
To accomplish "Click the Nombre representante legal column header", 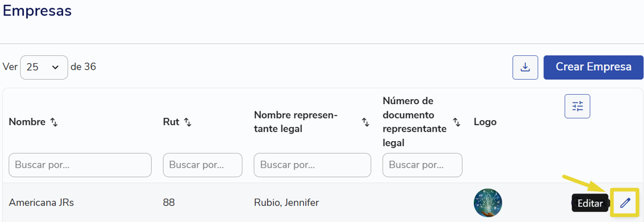I will coord(295,122).
